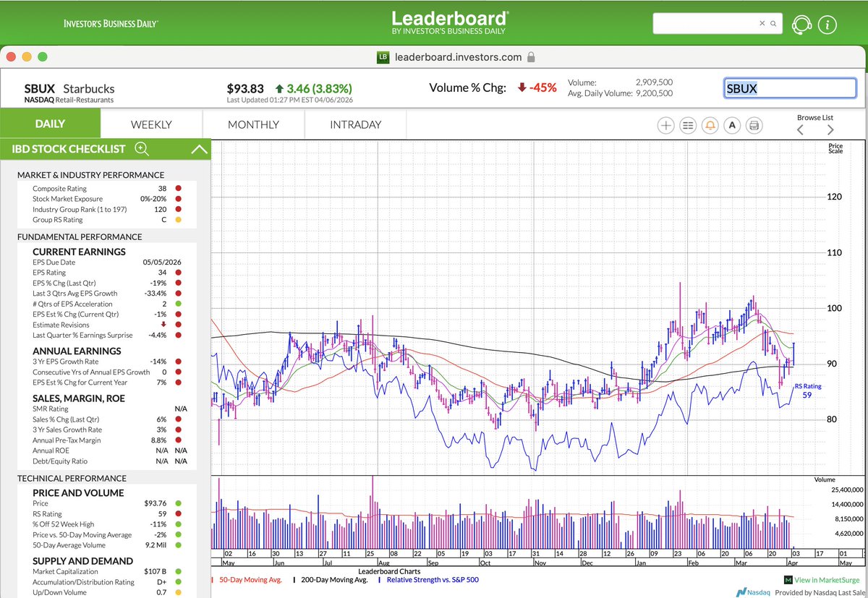Click the info circle icon in the header
The width and height of the screenshot is (868, 598).
click(827, 23)
